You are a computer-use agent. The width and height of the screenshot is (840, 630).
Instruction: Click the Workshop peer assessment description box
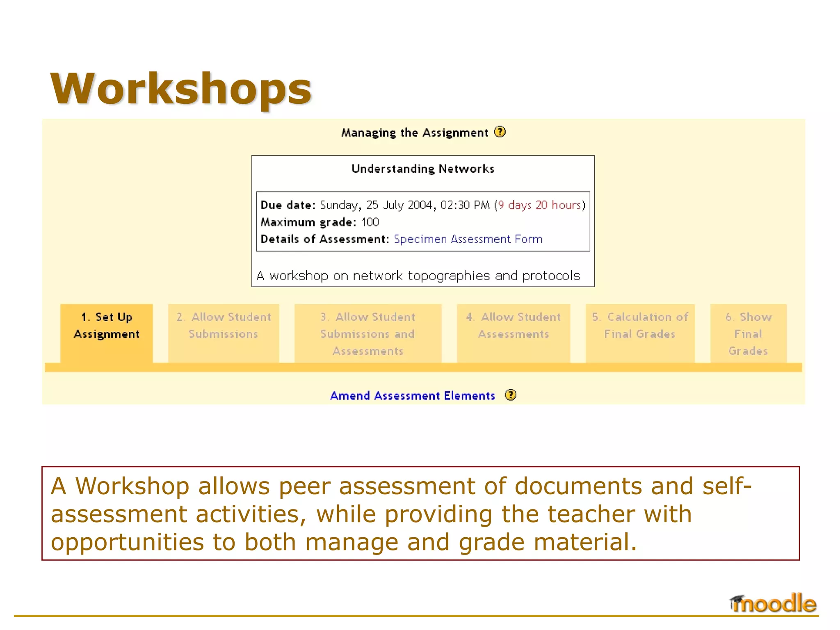[x=420, y=513]
